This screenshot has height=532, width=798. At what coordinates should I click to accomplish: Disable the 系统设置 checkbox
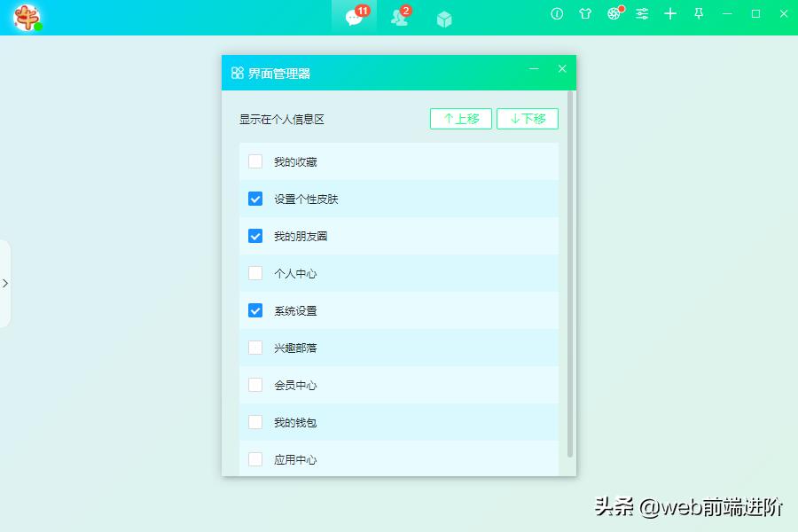[254, 310]
